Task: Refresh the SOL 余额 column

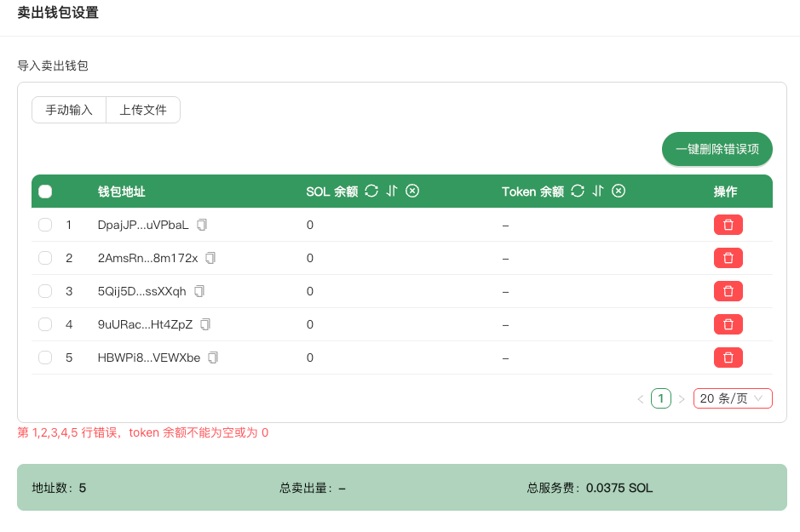Action: 371,192
